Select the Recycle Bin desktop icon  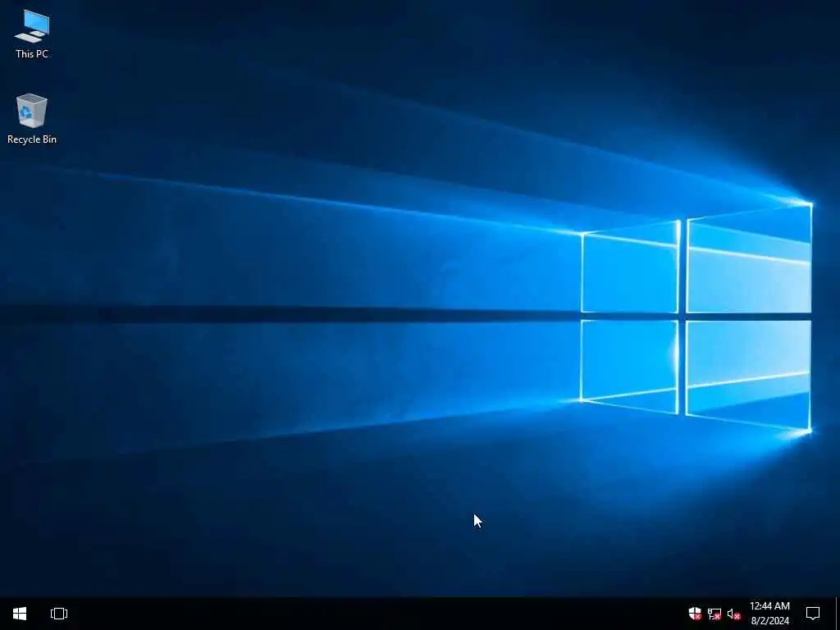click(32, 119)
